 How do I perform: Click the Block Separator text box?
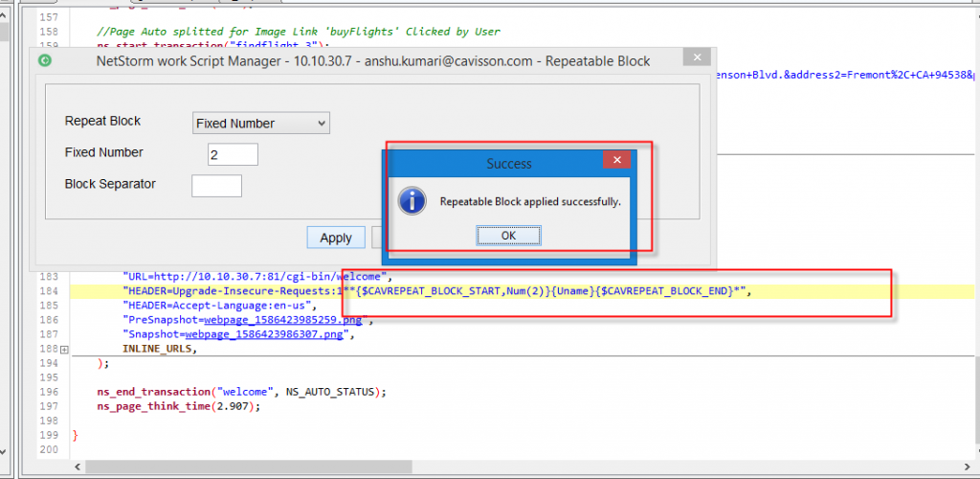216,185
